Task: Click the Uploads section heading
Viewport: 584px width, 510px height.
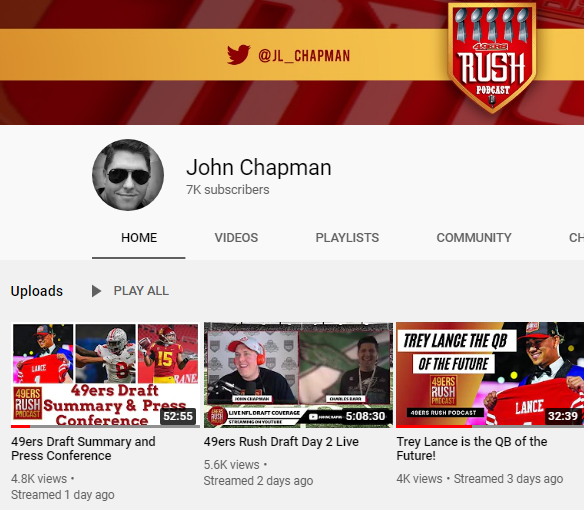Action: 37,291
